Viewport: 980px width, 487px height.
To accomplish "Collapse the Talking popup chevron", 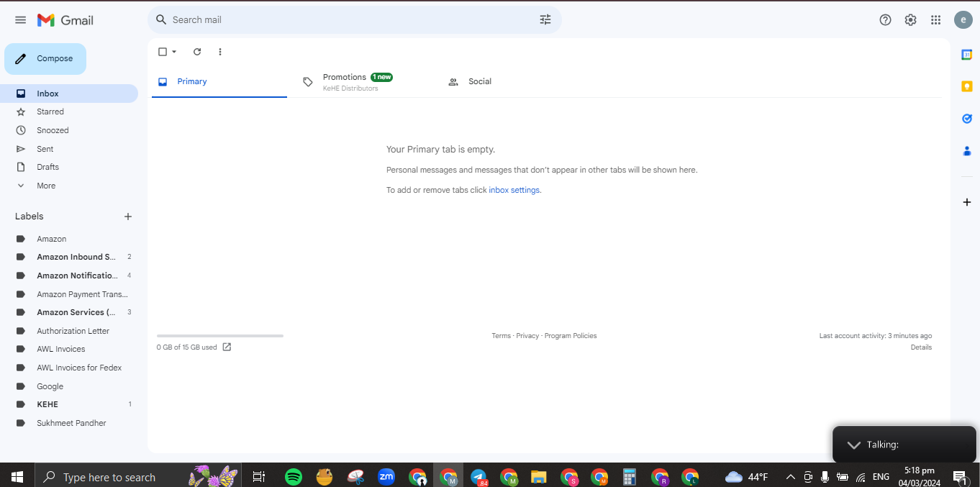I will pyautogui.click(x=853, y=445).
